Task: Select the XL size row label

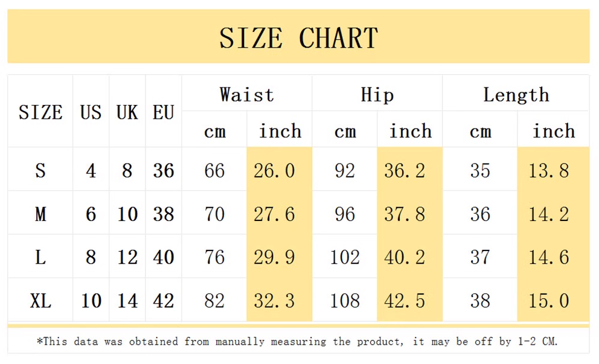Action: pos(40,300)
